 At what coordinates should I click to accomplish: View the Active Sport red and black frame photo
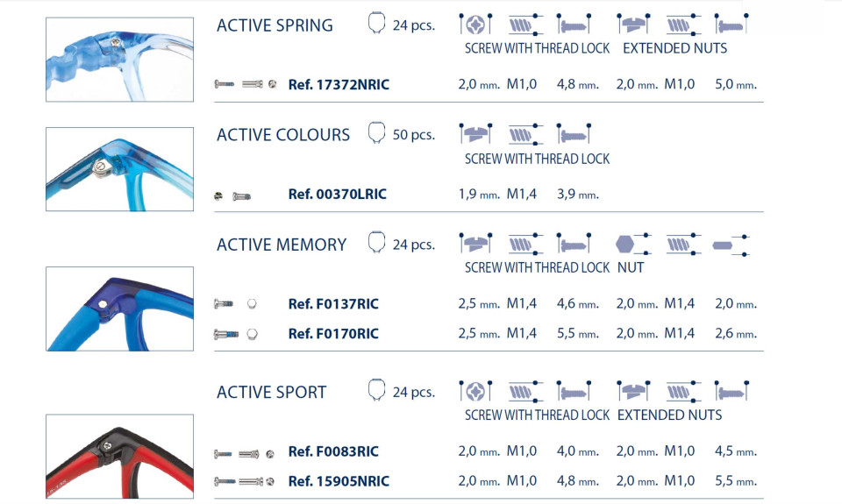[119, 456]
